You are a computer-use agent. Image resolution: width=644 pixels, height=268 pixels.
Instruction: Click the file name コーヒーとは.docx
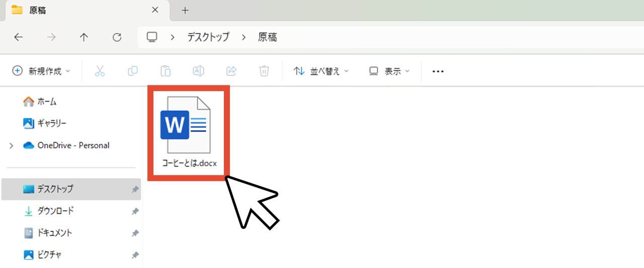pyautogui.click(x=189, y=164)
